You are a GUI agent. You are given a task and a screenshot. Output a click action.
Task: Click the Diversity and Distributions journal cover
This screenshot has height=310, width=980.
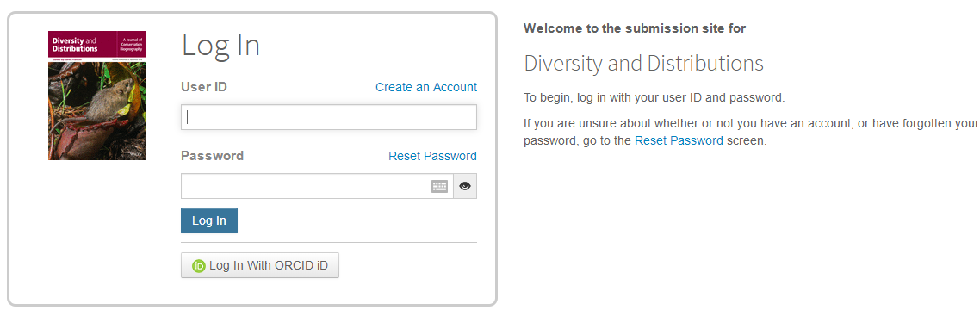tap(96, 95)
